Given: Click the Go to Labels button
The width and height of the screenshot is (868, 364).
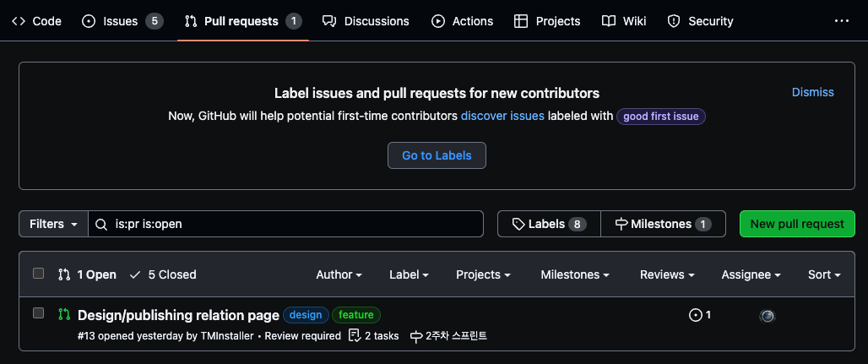Looking at the screenshot, I should point(437,155).
